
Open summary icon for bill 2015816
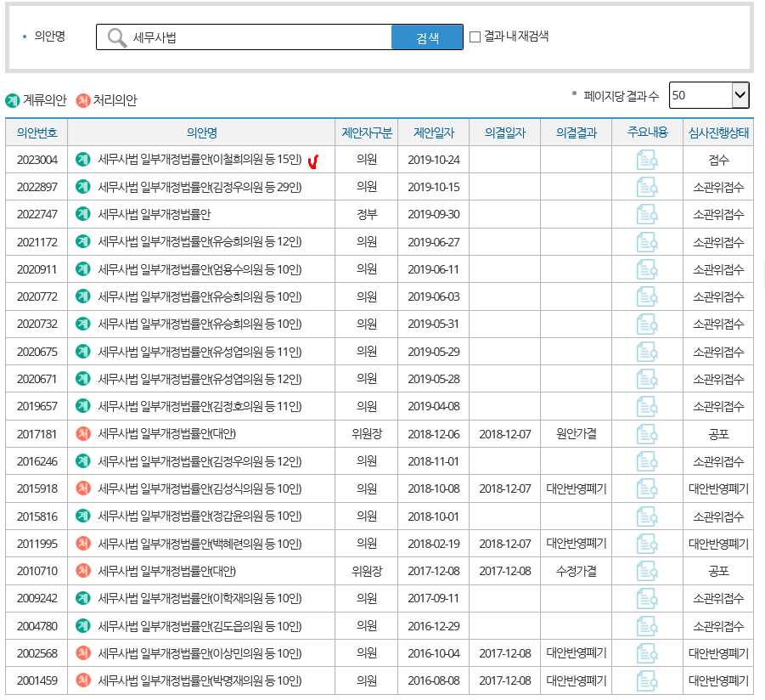point(647,517)
